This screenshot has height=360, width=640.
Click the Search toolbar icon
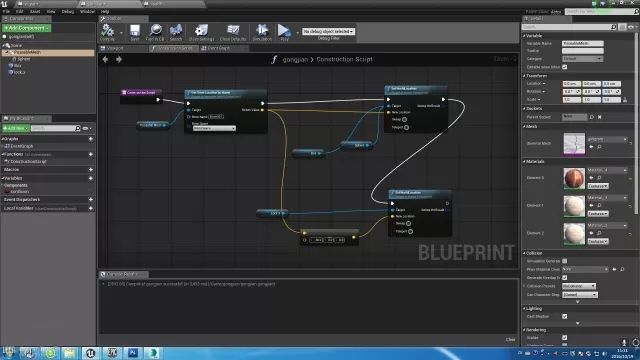[176, 32]
